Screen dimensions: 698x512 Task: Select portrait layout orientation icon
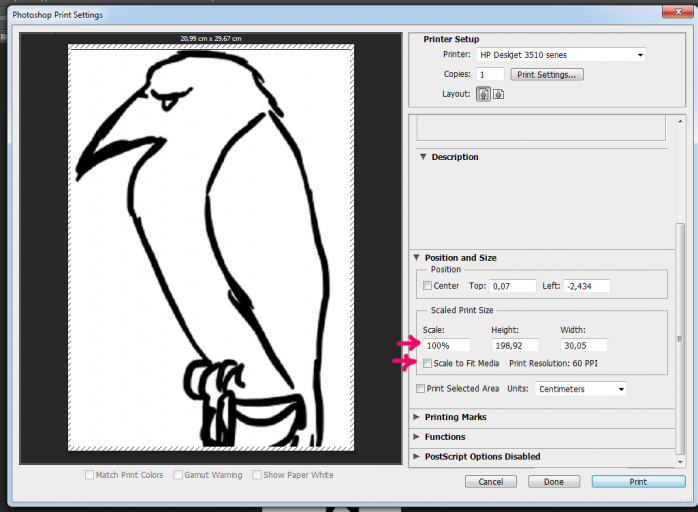[x=482, y=94]
